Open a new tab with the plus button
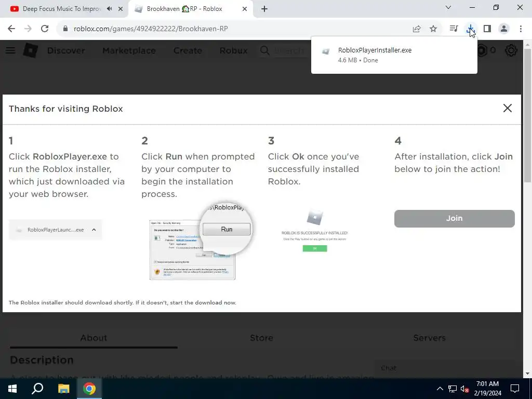Image resolution: width=532 pixels, height=399 pixels. click(264, 9)
